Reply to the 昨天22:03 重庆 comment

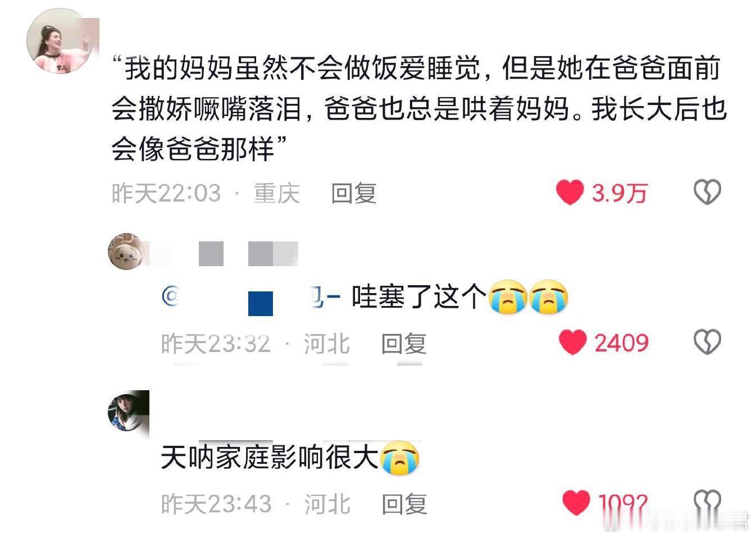[x=353, y=194]
